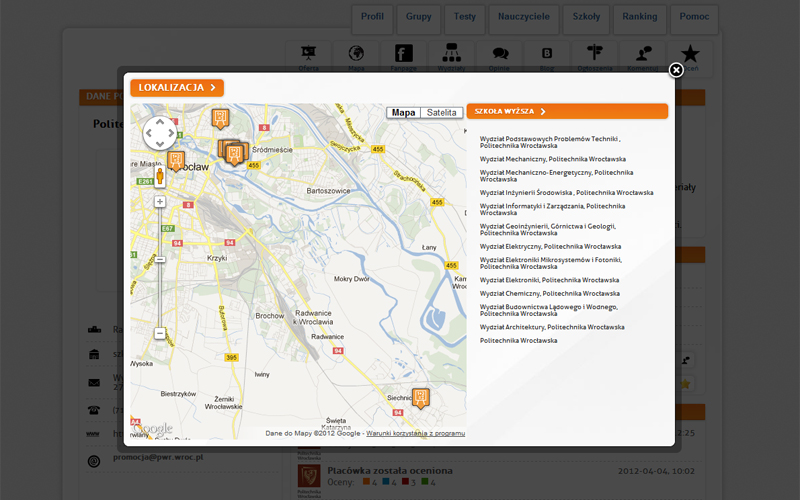Viewport: 800px width, 500px height.
Task: Click the northern school marker on map
Action: [x=220, y=118]
